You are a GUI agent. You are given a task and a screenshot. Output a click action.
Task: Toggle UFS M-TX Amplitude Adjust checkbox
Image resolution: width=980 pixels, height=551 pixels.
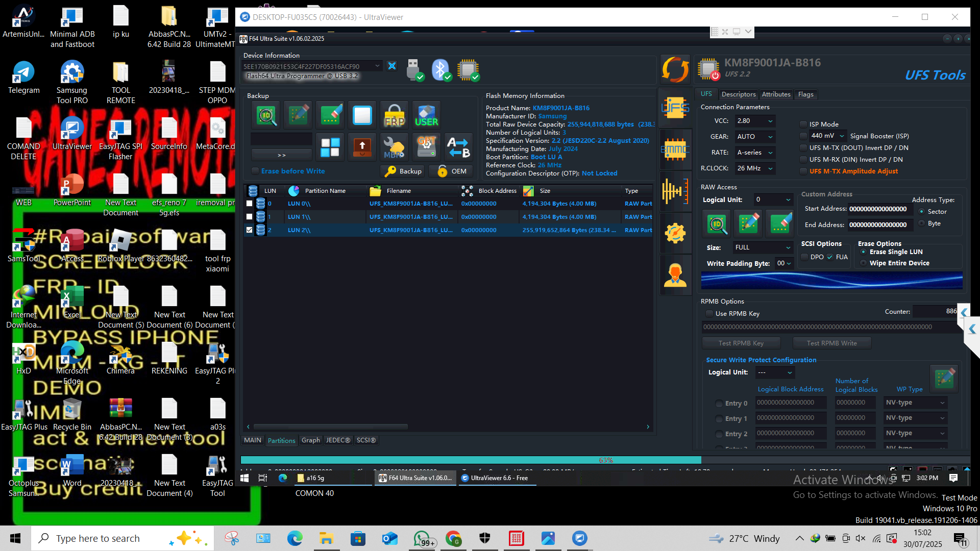pyautogui.click(x=803, y=171)
